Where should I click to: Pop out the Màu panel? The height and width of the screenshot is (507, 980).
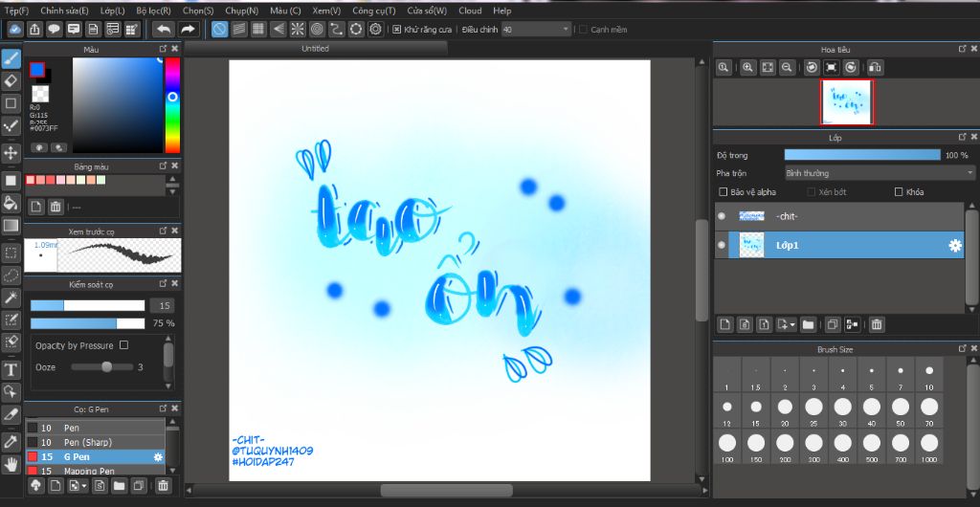tap(163, 49)
